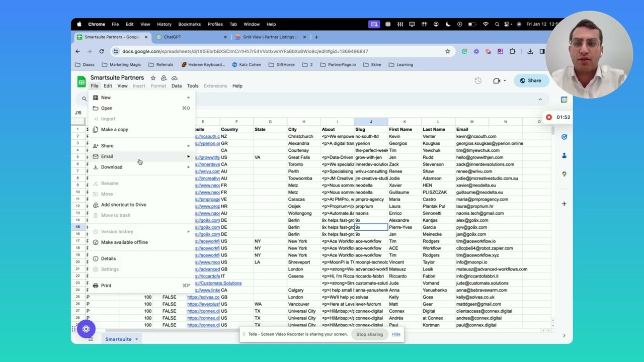Select column J header
The height and width of the screenshot is (362, 644).
pos(371,122)
